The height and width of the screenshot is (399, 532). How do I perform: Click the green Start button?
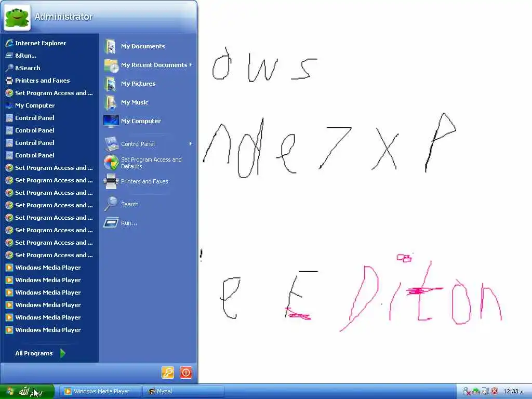pyautogui.click(x=27, y=392)
